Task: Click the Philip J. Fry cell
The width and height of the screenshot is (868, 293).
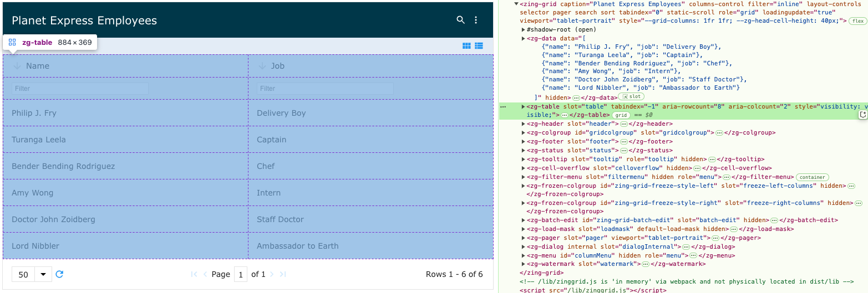Action: pos(125,113)
